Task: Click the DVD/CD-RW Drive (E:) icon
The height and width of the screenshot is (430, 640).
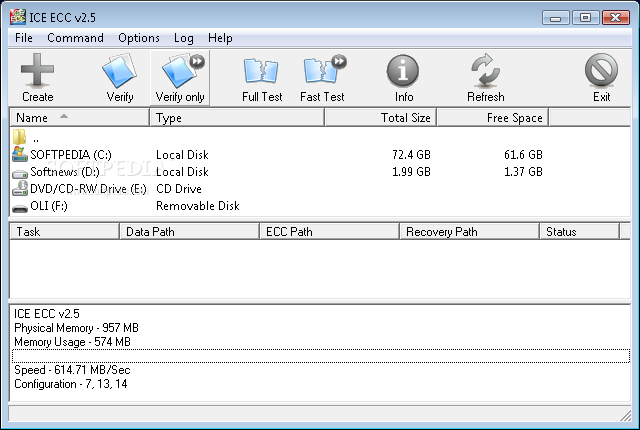Action: [x=20, y=188]
